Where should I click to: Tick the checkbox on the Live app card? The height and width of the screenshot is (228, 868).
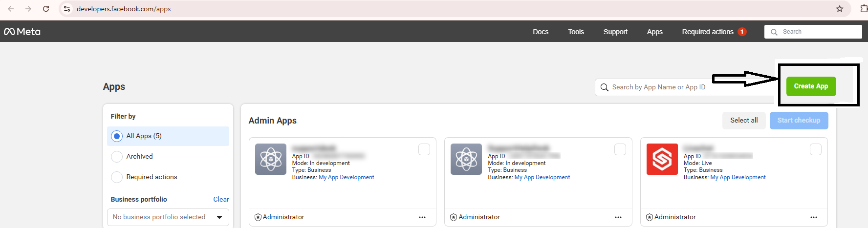(816, 149)
